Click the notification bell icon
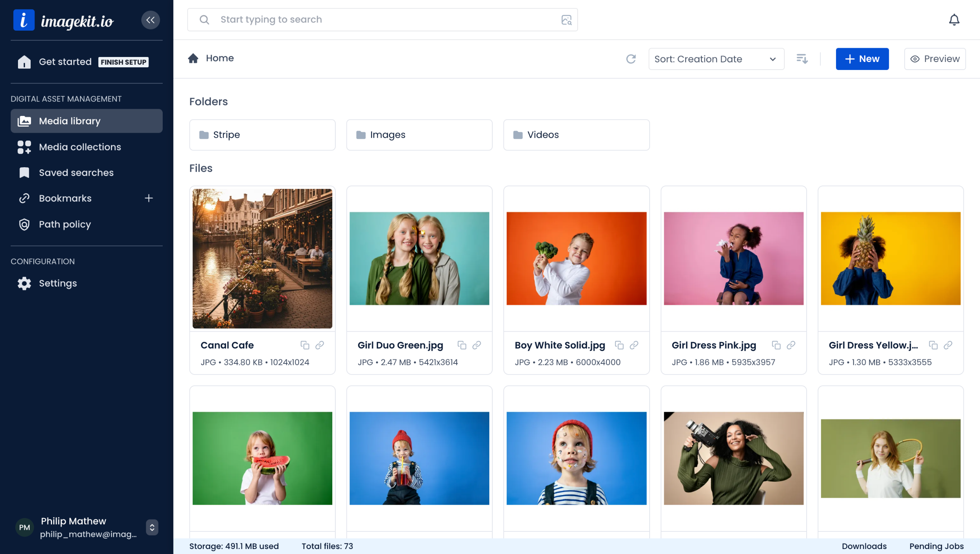This screenshot has width=980, height=554. point(954,20)
